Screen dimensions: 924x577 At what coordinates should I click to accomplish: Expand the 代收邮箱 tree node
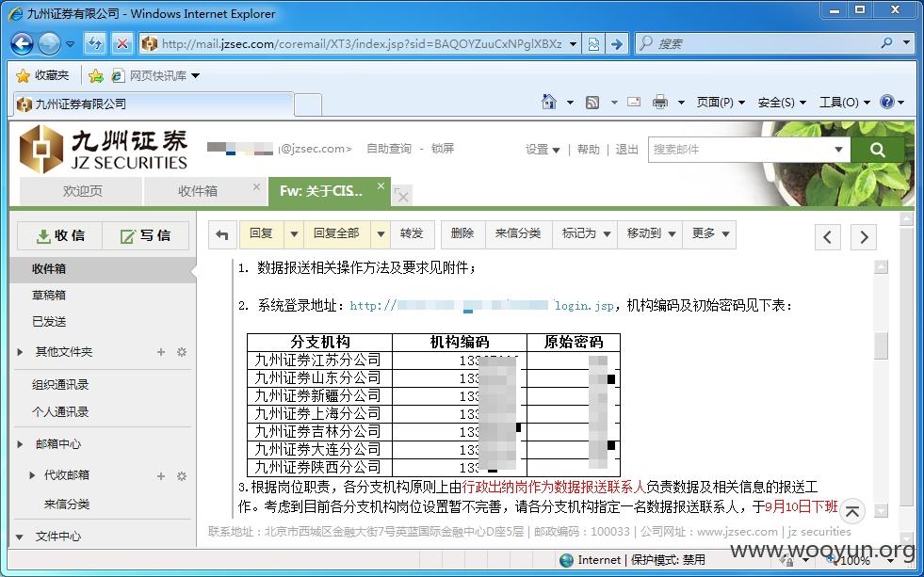[x=32, y=475]
